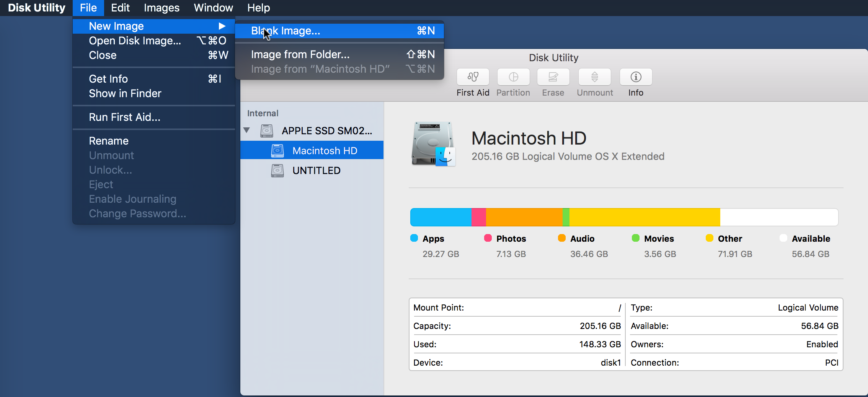Click the disk1 Device value
Viewport: 868px width, 397px height.
[x=611, y=363]
